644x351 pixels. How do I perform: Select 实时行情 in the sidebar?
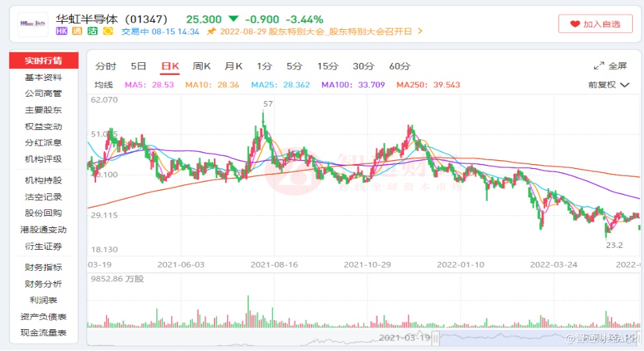44,60
